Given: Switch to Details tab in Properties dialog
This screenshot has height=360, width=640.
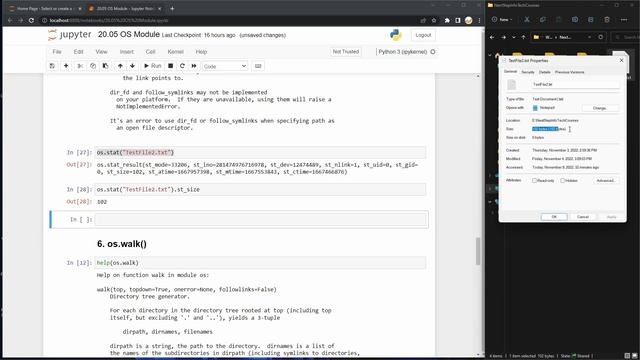Looking at the screenshot, I should pyautogui.click(x=544, y=72).
